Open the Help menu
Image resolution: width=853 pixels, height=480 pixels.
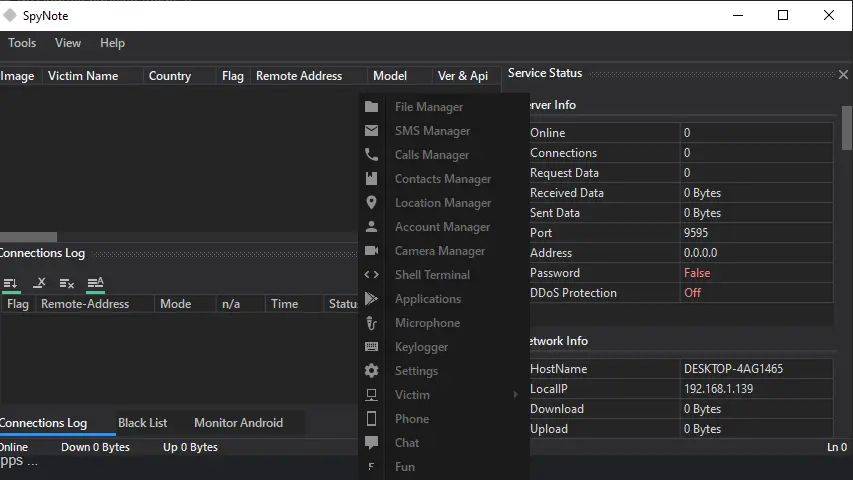coord(113,43)
